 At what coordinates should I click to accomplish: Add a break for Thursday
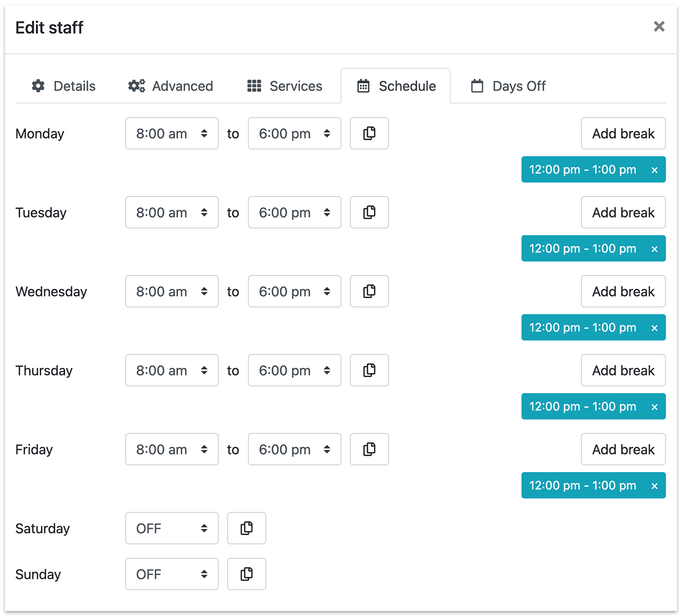tap(623, 370)
